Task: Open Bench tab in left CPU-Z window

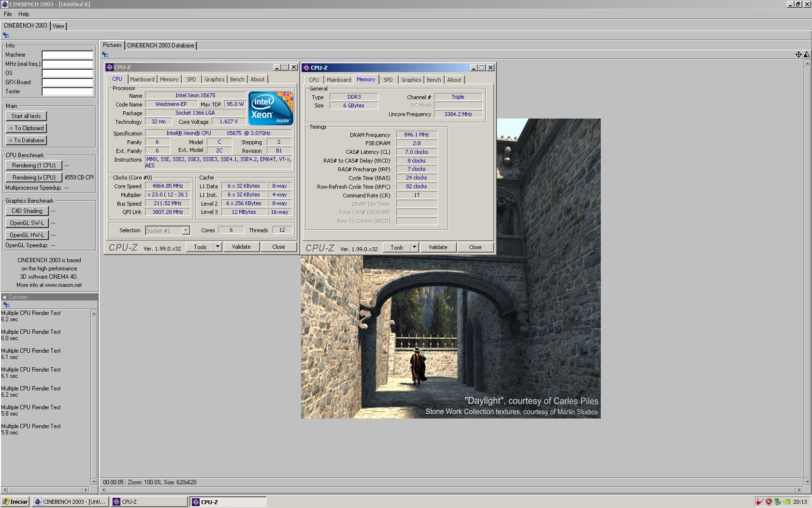Action: click(x=237, y=79)
